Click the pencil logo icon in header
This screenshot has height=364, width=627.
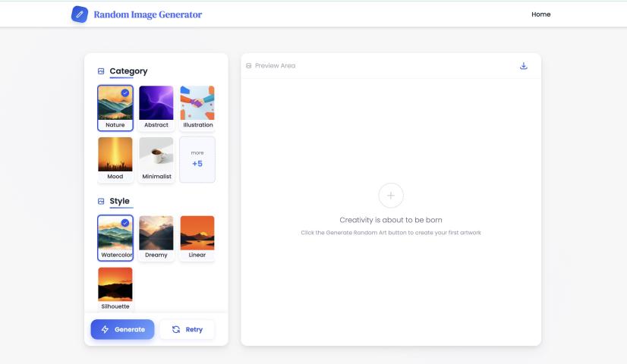click(x=79, y=14)
